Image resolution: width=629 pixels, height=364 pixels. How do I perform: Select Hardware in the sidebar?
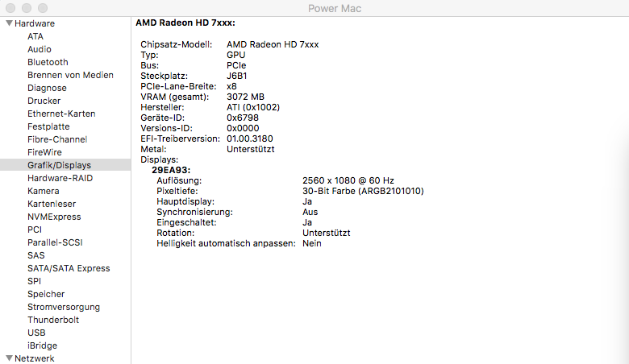(x=35, y=23)
